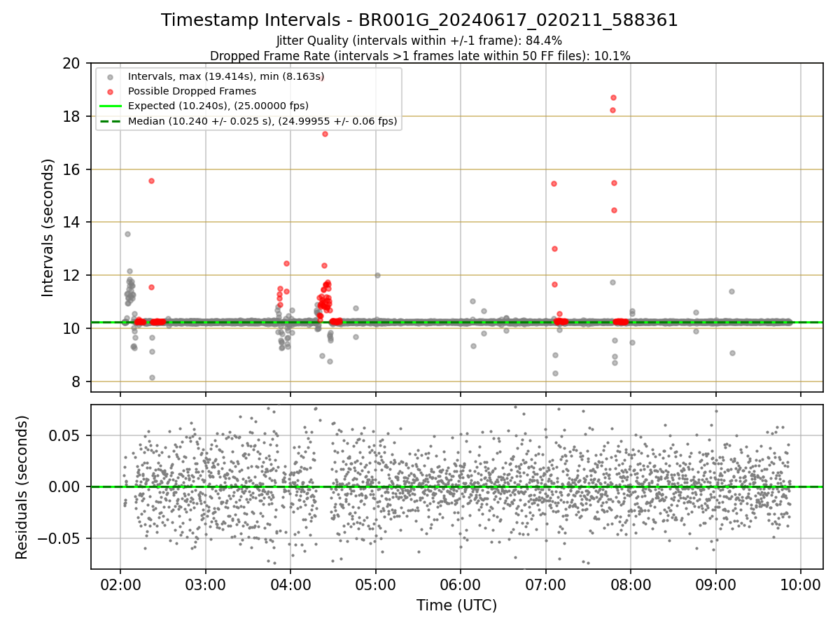Click the 14 tick on intervals axis

pos(71,222)
